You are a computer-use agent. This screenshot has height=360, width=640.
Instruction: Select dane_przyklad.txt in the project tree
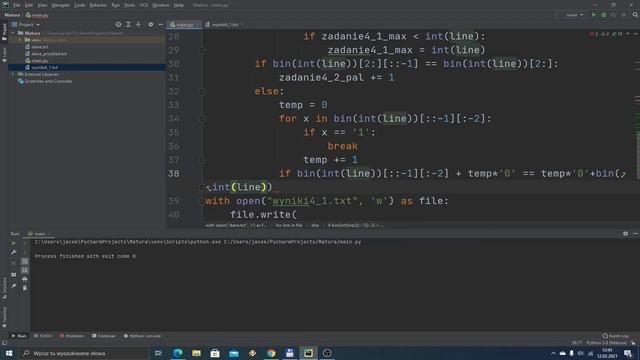point(49,54)
